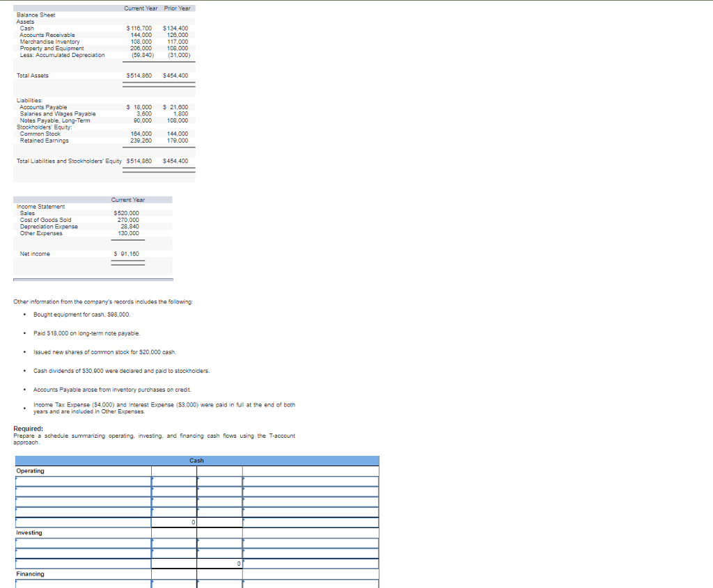Select the first debit amount cell under Investing

[x=174, y=543]
